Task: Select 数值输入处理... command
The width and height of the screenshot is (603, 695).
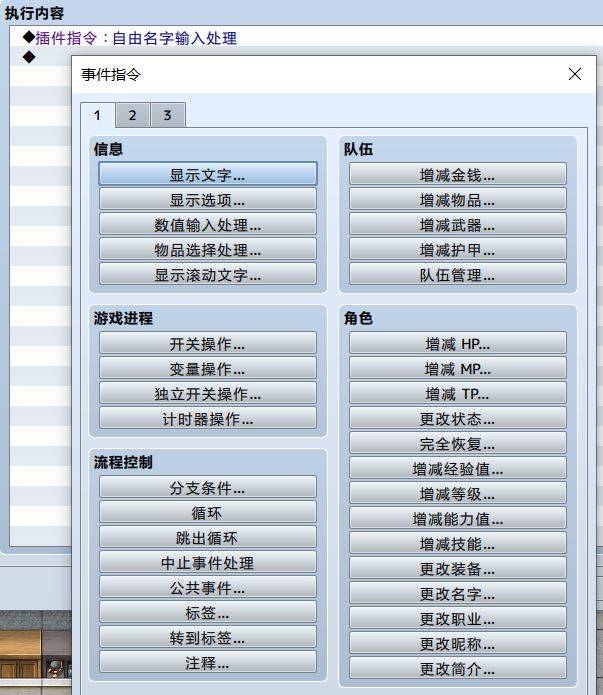Action: [208, 224]
